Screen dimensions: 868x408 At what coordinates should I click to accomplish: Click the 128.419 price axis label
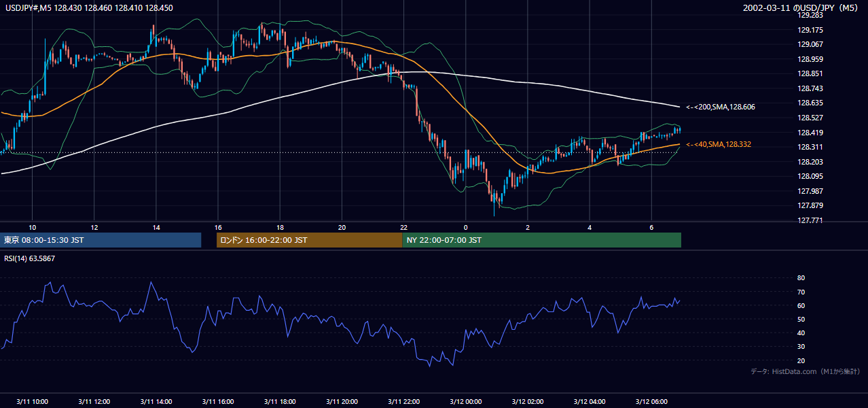click(811, 133)
